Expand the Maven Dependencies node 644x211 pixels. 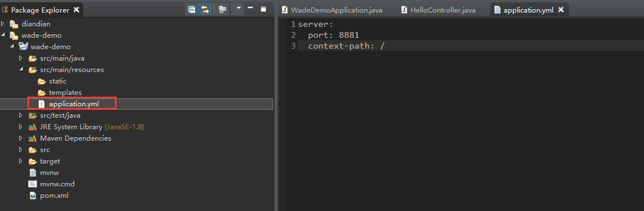point(21,138)
